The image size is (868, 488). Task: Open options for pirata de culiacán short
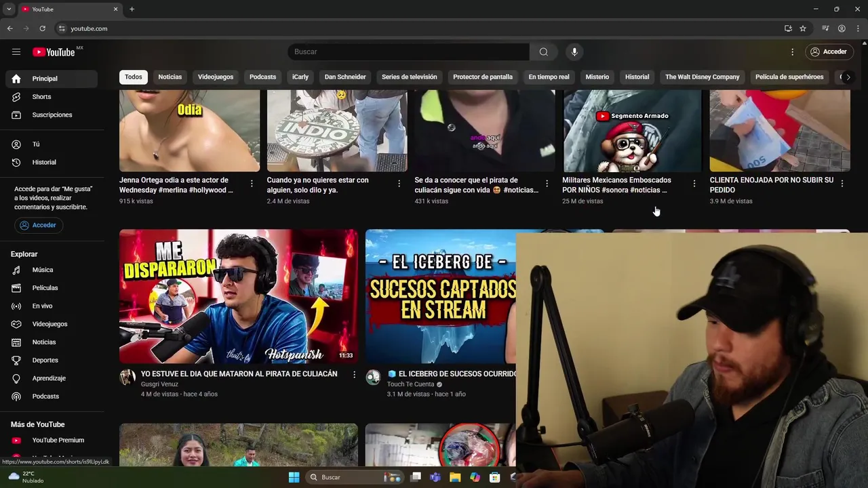pyautogui.click(x=547, y=184)
